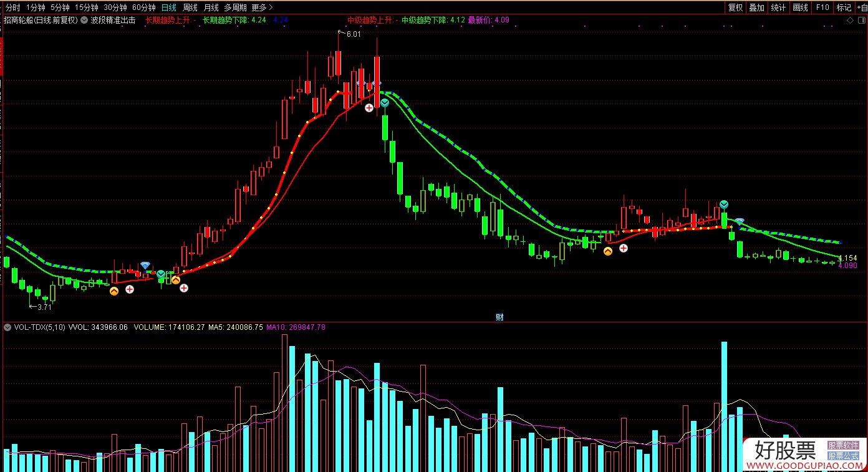
Task: Click the 中级趋势上升 legend label
Action: 372,20
